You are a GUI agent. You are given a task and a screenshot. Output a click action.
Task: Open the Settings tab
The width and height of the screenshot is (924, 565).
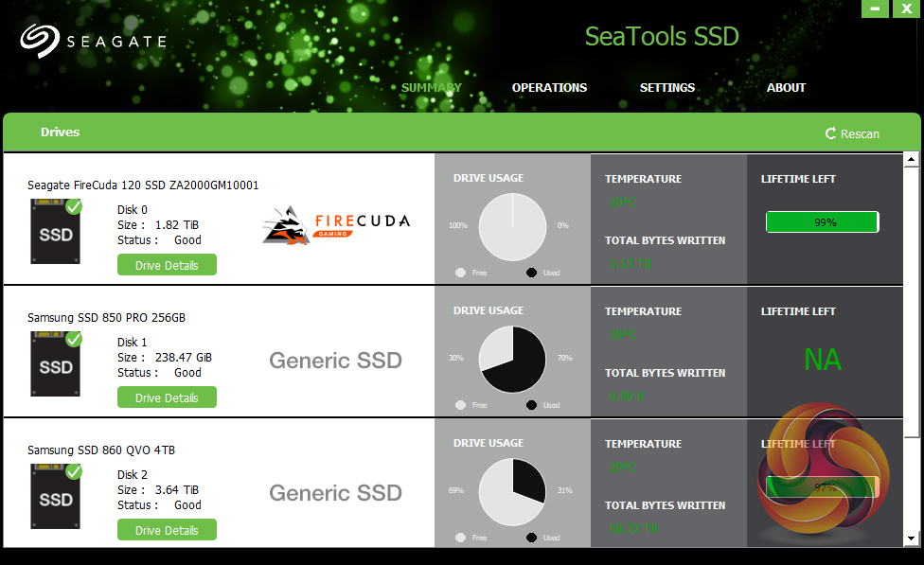point(667,88)
